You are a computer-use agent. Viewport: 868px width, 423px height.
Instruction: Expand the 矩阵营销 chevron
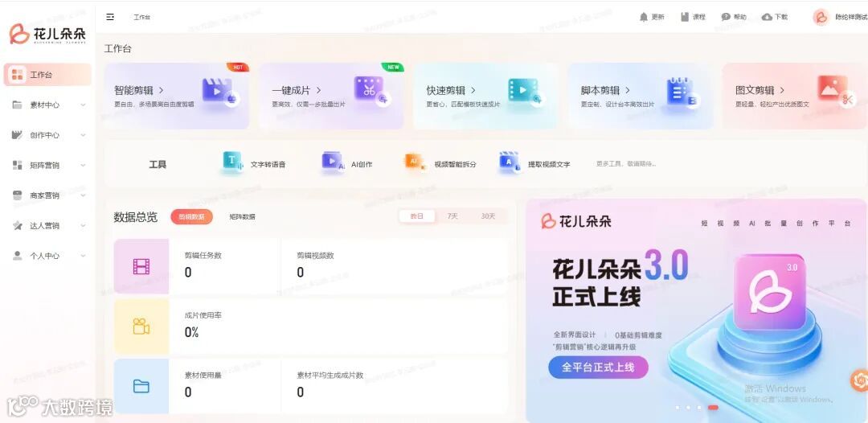click(x=83, y=165)
